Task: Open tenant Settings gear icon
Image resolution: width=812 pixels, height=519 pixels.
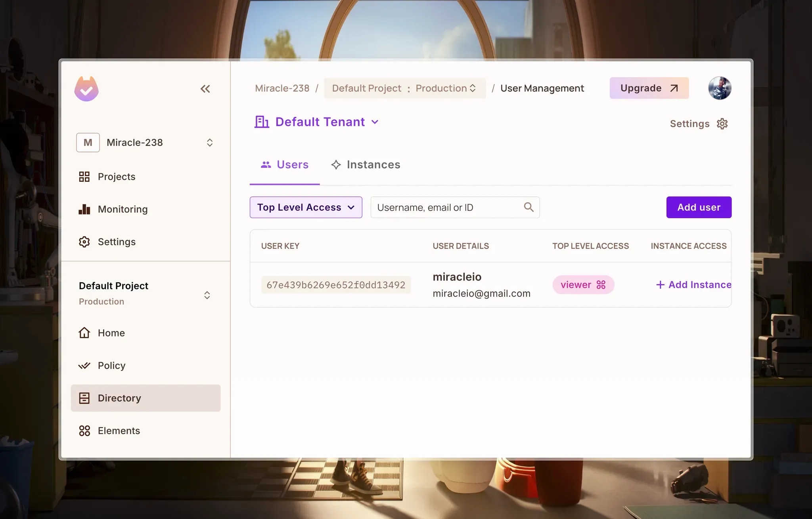Action: click(x=722, y=124)
